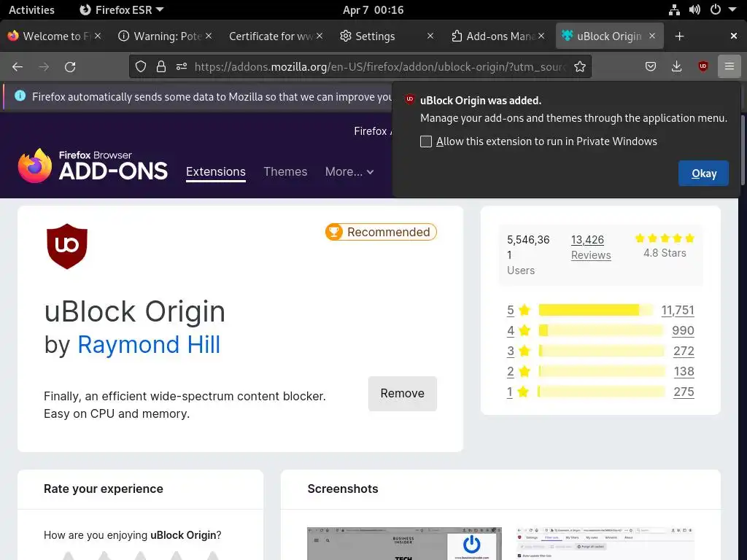Open Activities overview
The image size is (747, 560).
[31, 9]
